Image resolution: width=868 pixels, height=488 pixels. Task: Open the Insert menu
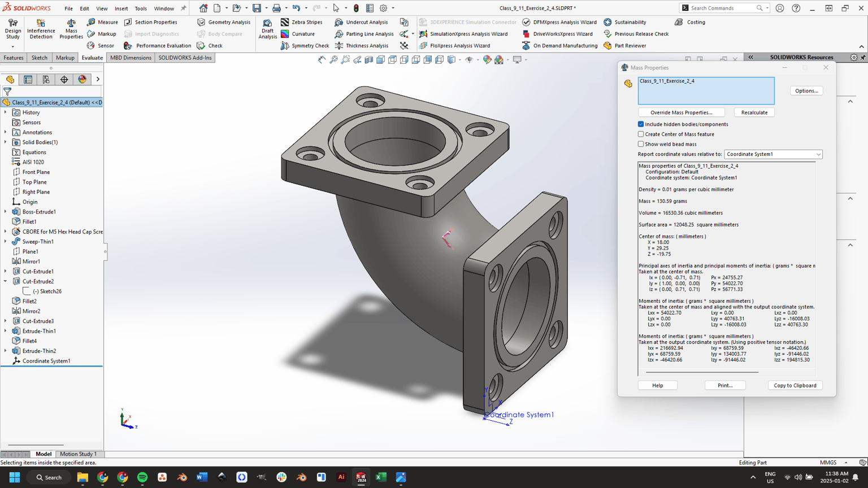(x=121, y=8)
